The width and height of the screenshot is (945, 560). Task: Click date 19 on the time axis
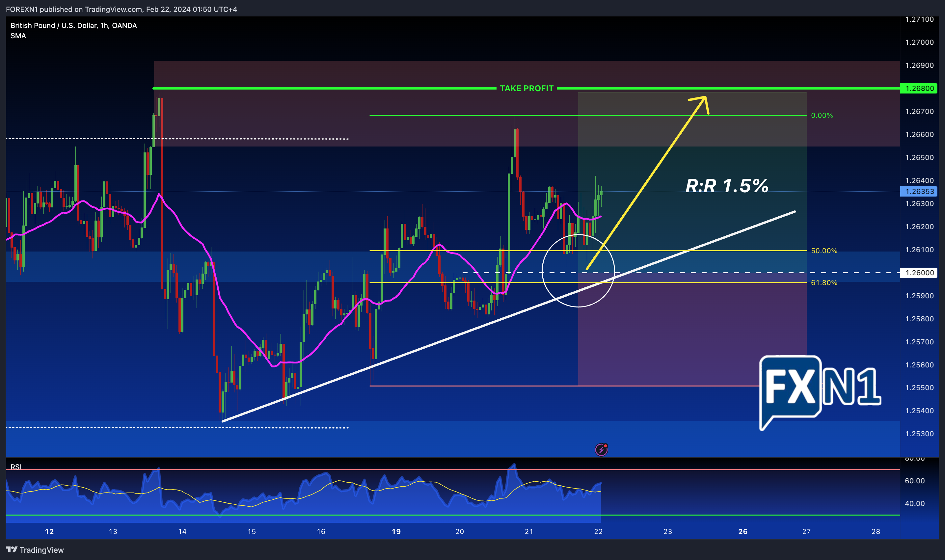coord(396,531)
